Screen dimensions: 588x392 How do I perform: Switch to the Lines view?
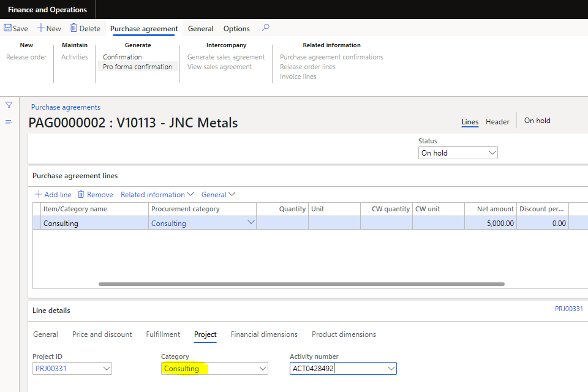pyautogui.click(x=470, y=122)
